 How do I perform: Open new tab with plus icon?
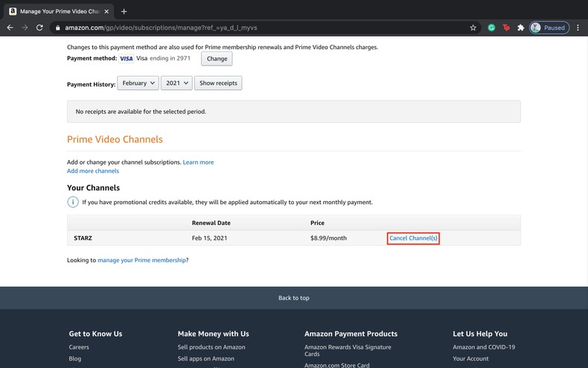[124, 11]
